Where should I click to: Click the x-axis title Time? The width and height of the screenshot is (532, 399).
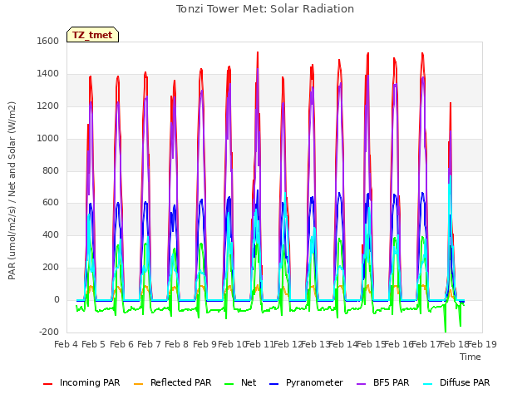470,357
